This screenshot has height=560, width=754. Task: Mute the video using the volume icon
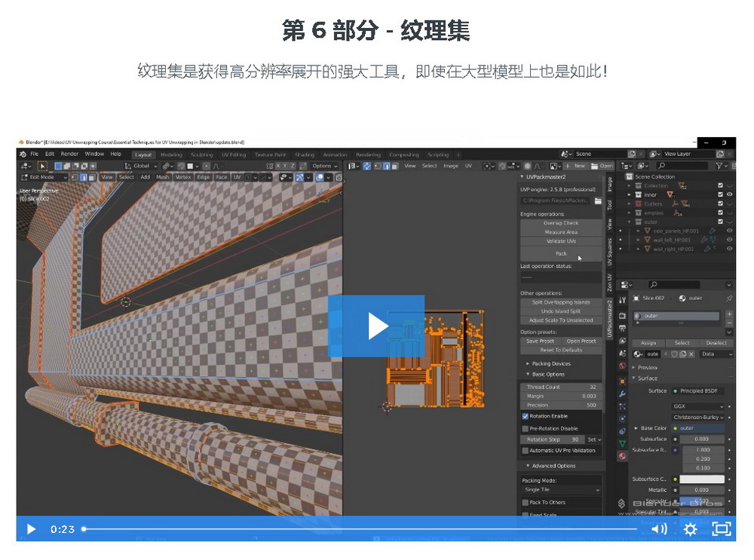(659, 529)
